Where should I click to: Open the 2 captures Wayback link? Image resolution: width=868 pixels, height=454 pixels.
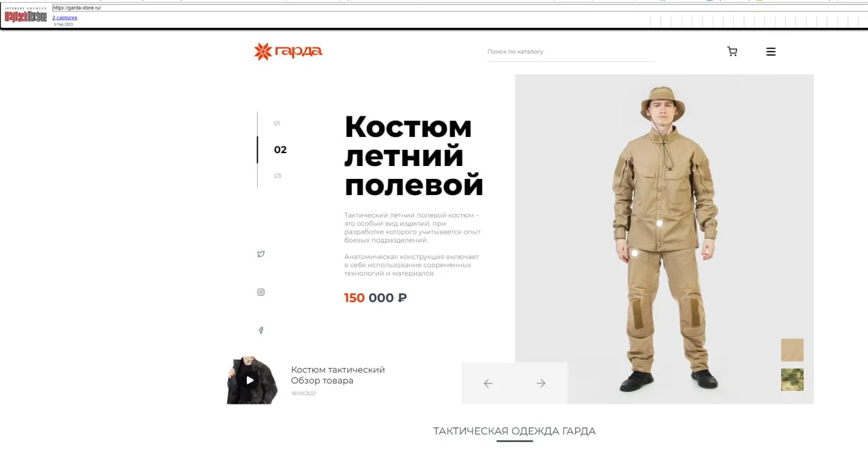64,18
